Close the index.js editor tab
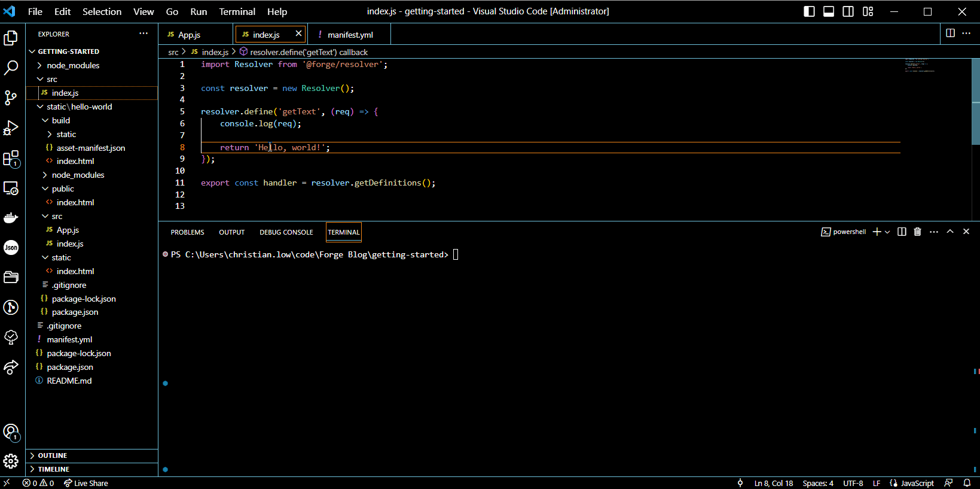Viewport: 980px width, 489px height. tap(298, 34)
